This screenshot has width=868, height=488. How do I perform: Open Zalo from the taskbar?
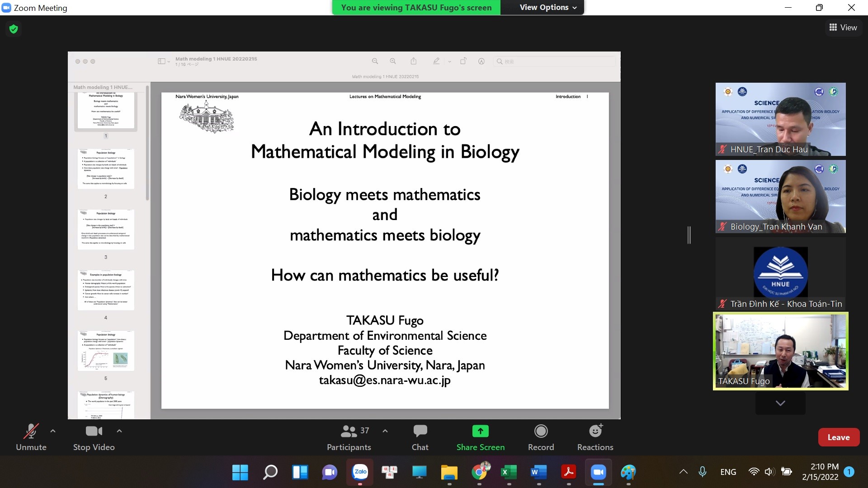(360, 472)
